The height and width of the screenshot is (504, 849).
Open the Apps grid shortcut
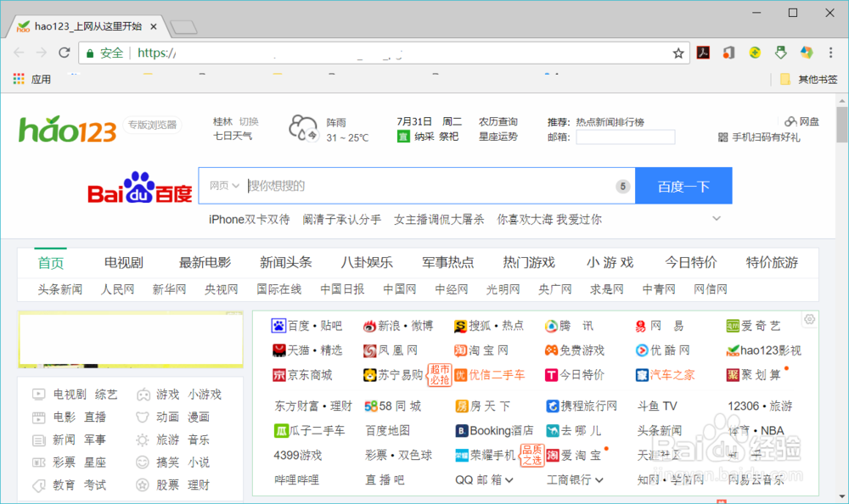pyautogui.click(x=19, y=79)
